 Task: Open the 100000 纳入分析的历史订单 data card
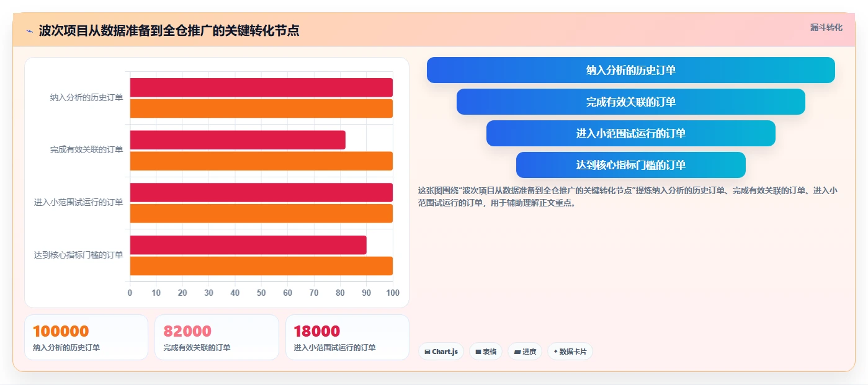coord(86,337)
